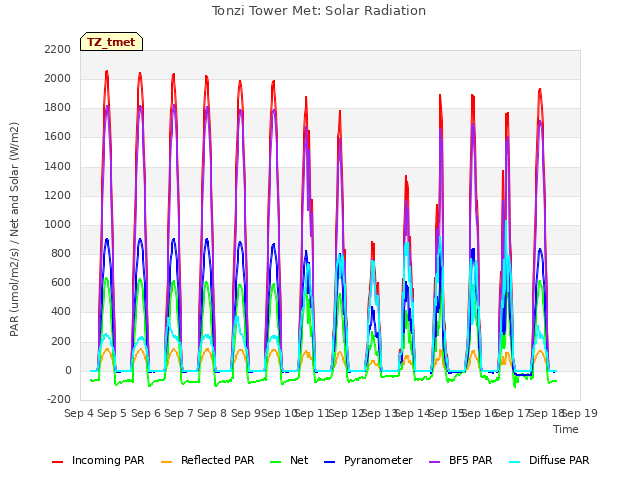Click the Sep 19 x-axis tick label

pos(580,413)
